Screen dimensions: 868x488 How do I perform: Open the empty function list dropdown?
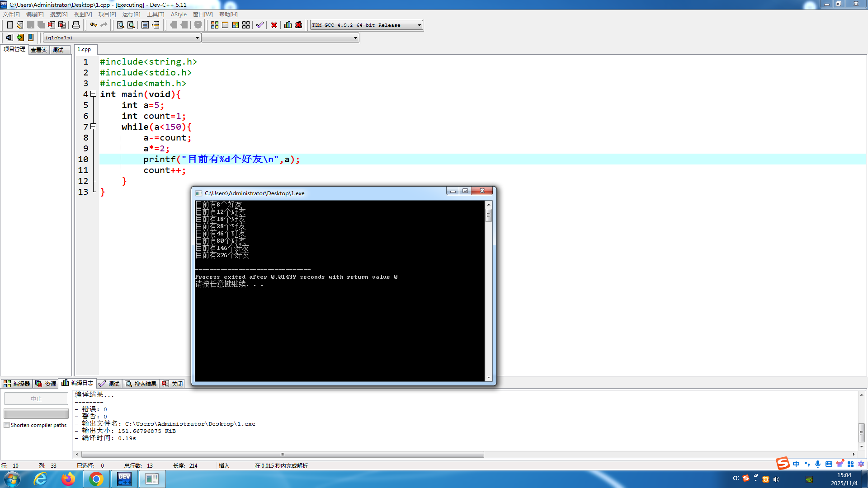[x=355, y=38]
